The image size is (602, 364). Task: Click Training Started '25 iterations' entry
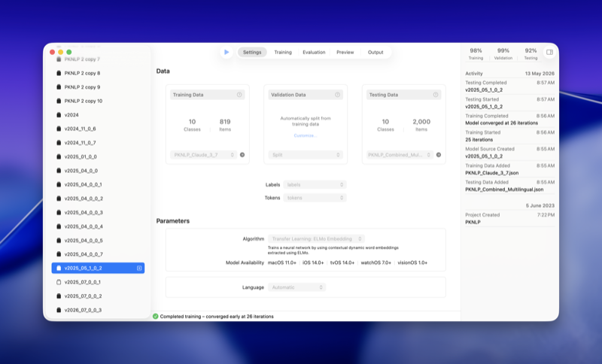(x=510, y=136)
